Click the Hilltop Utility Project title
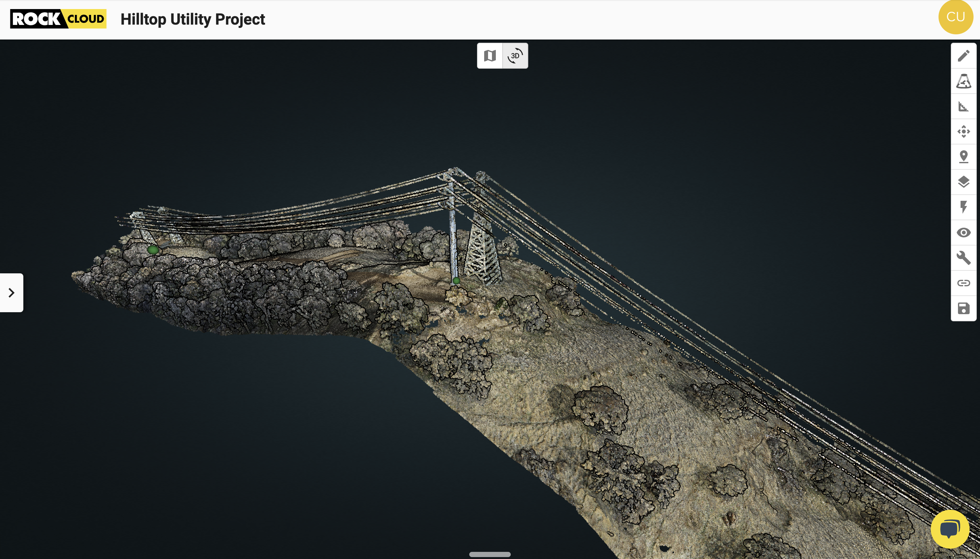 (192, 19)
